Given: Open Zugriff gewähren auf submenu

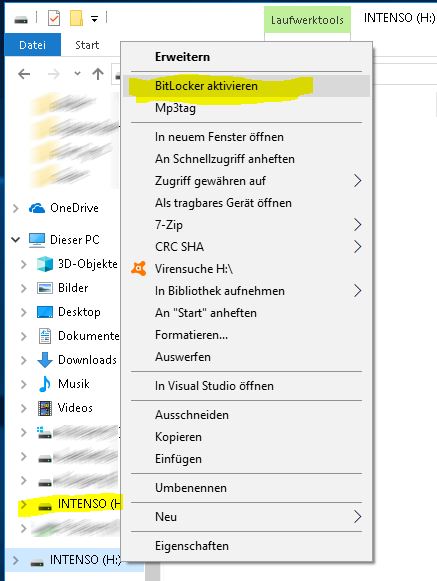Looking at the screenshot, I should pos(246,181).
